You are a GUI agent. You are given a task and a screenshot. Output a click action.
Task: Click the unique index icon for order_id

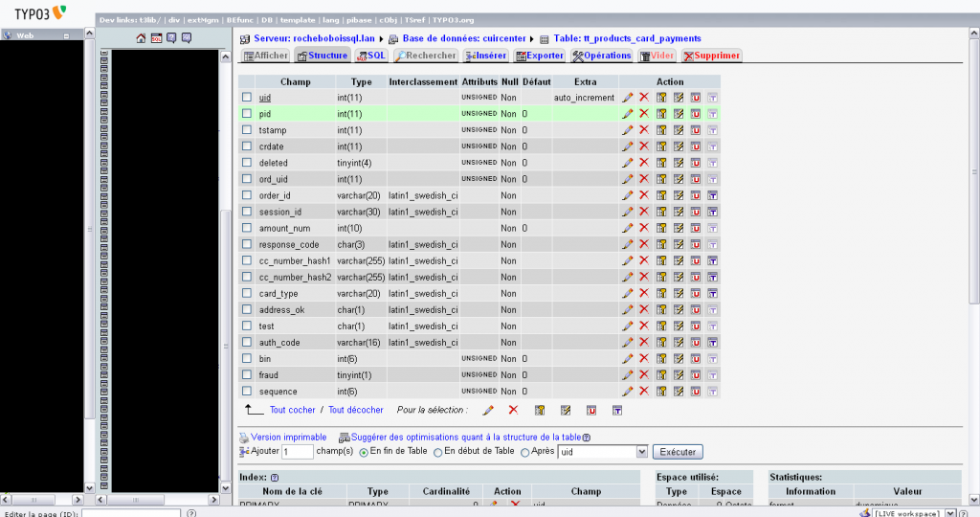point(695,195)
